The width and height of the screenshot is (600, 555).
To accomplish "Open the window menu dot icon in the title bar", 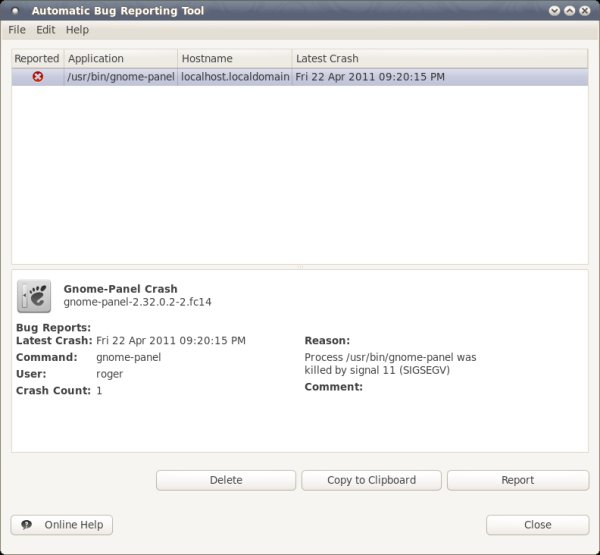I will tap(15, 11).
